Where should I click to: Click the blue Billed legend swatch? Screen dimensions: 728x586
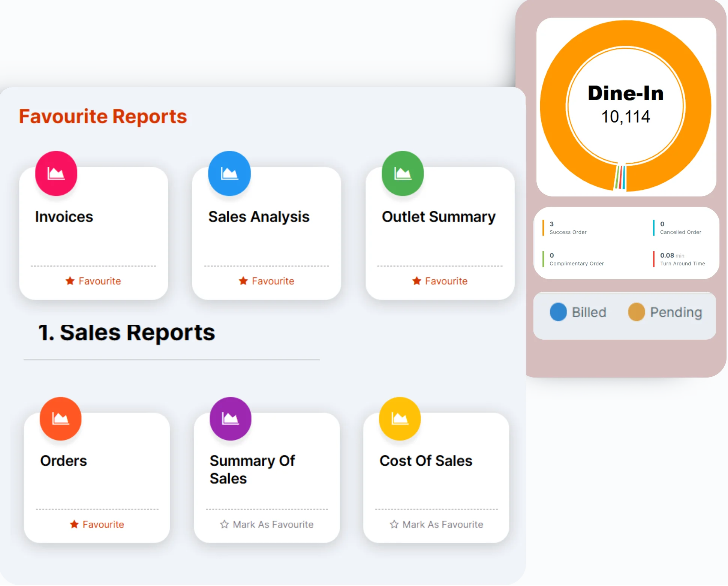(x=558, y=312)
